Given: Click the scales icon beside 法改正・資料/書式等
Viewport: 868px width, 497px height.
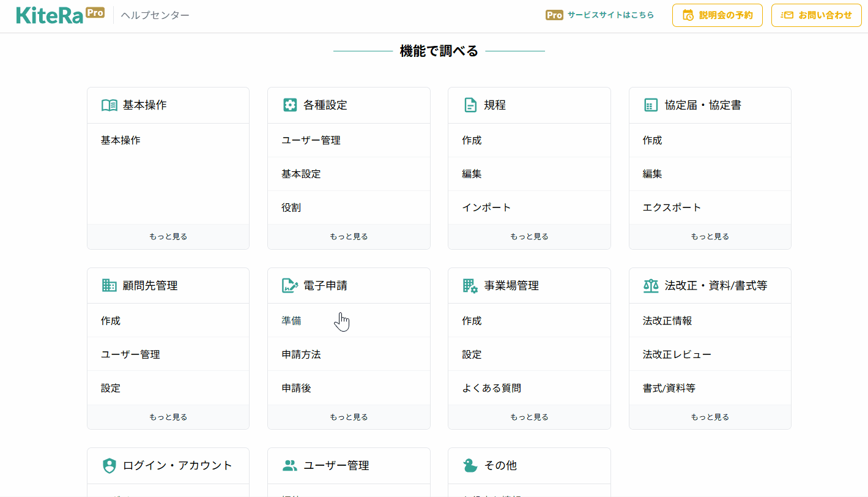Looking at the screenshot, I should 651,285.
